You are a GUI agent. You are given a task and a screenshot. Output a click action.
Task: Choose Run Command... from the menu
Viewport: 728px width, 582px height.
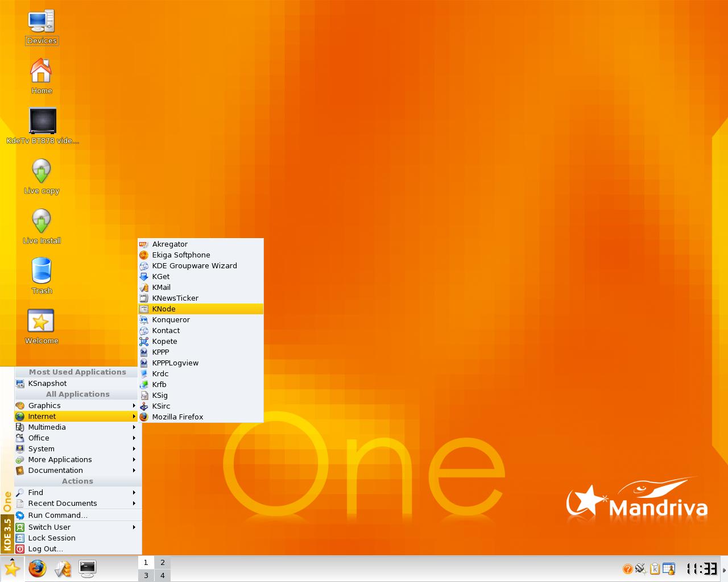pos(77,515)
